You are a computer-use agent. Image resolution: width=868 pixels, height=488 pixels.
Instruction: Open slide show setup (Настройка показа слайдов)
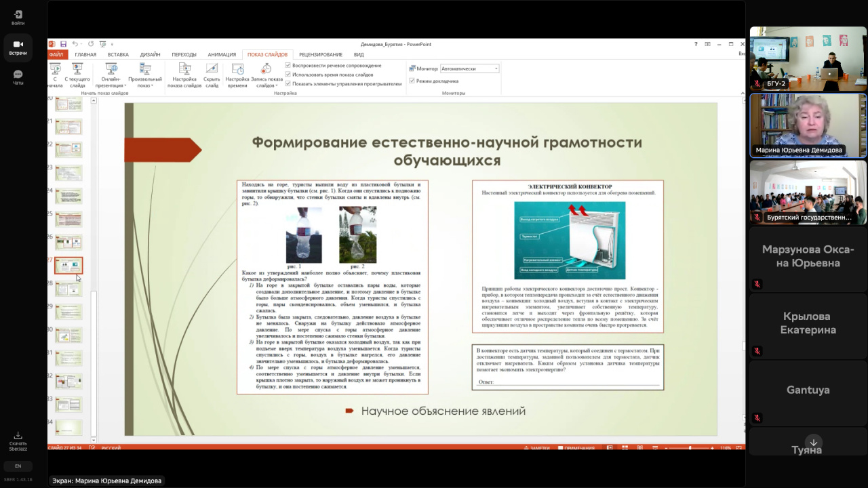pos(184,69)
